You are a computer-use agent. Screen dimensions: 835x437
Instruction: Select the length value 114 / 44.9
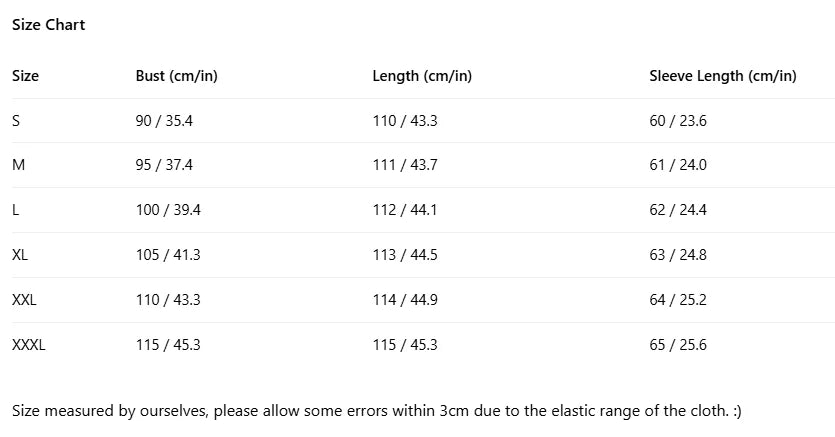[404, 300]
